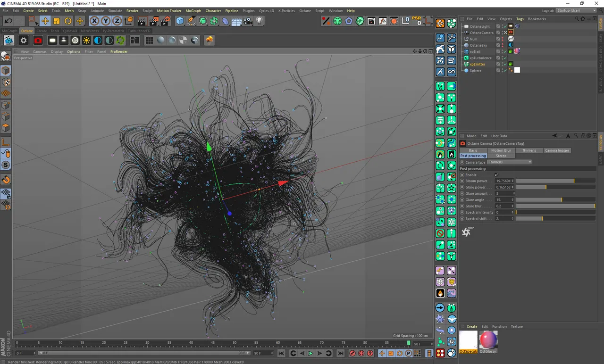Select the Rotate tool icon
Image resolution: width=604 pixels, height=364 pixels.
(x=68, y=21)
